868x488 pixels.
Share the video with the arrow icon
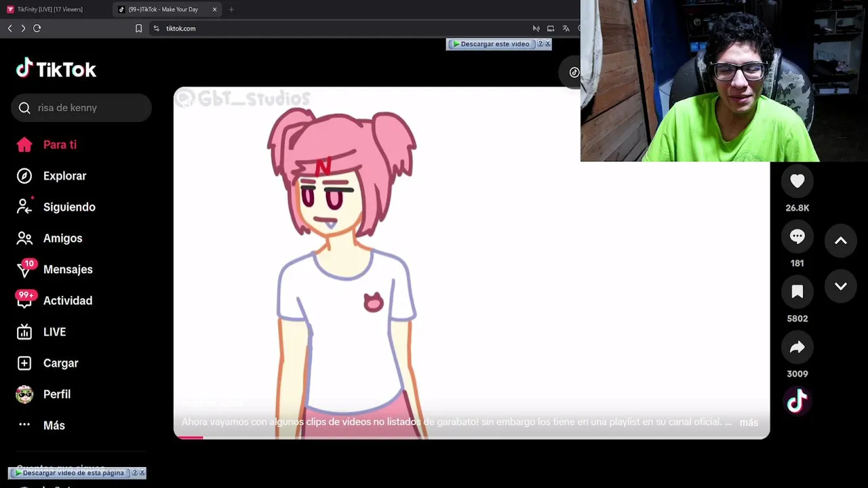[797, 347]
